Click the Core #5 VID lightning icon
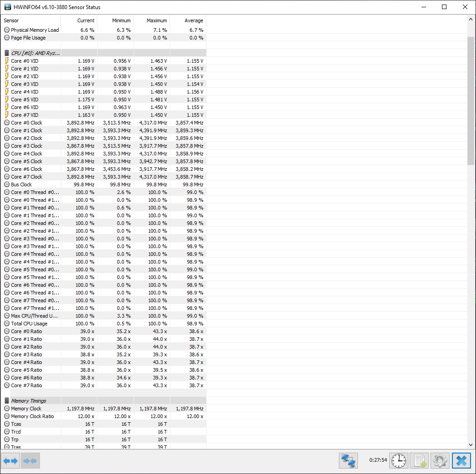This screenshot has height=474, width=476. click(x=7, y=100)
